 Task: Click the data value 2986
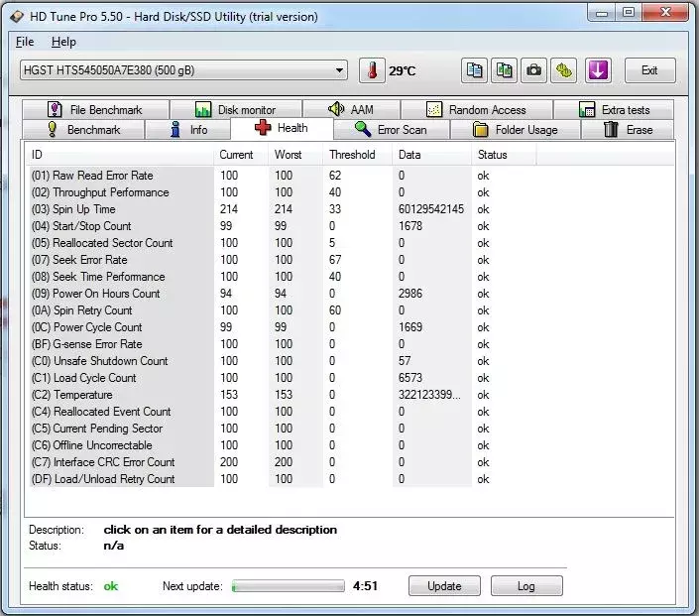coord(410,294)
